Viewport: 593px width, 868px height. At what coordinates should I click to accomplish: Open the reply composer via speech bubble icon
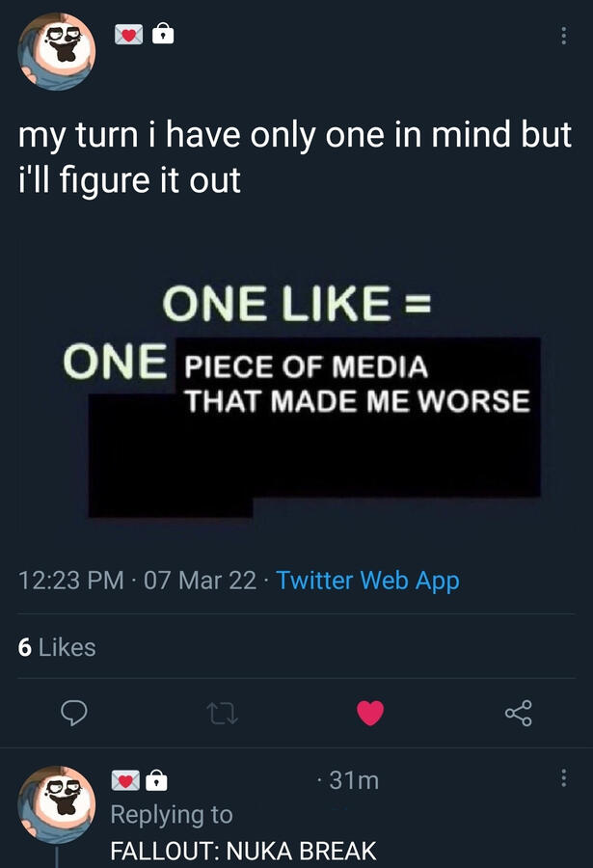point(73,714)
